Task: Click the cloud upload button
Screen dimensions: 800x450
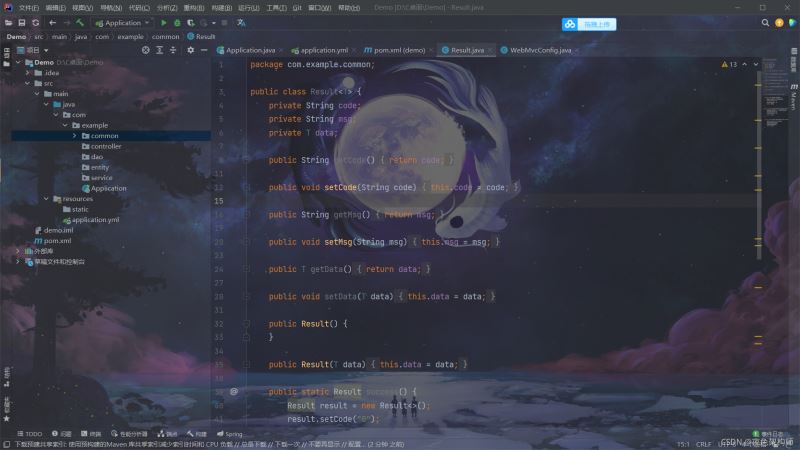Action: 589,24
